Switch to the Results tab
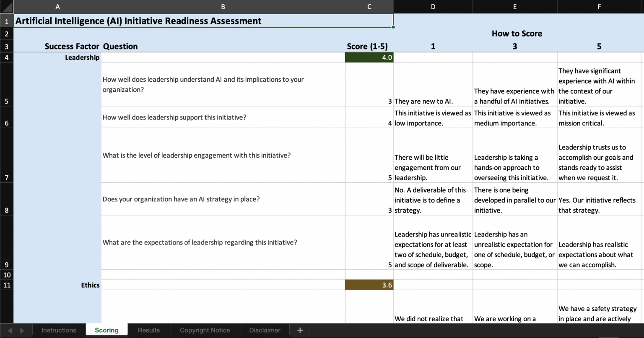Image resolution: width=644 pixels, height=338 pixels. (x=148, y=330)
